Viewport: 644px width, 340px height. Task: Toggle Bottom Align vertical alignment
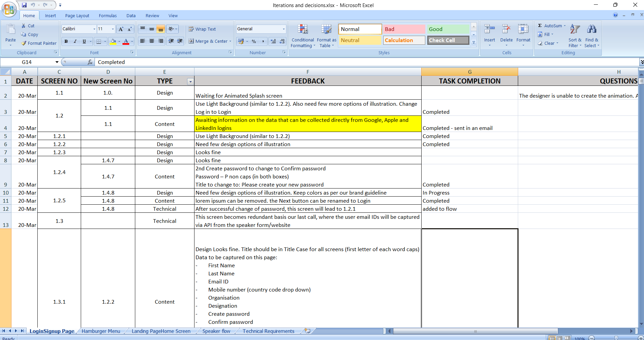tap(161, 29)
